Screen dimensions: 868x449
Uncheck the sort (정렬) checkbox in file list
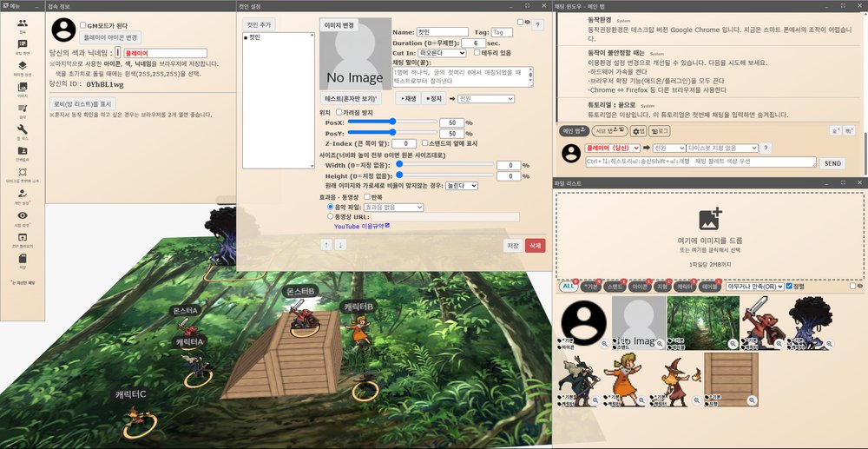tap(789, 287)
